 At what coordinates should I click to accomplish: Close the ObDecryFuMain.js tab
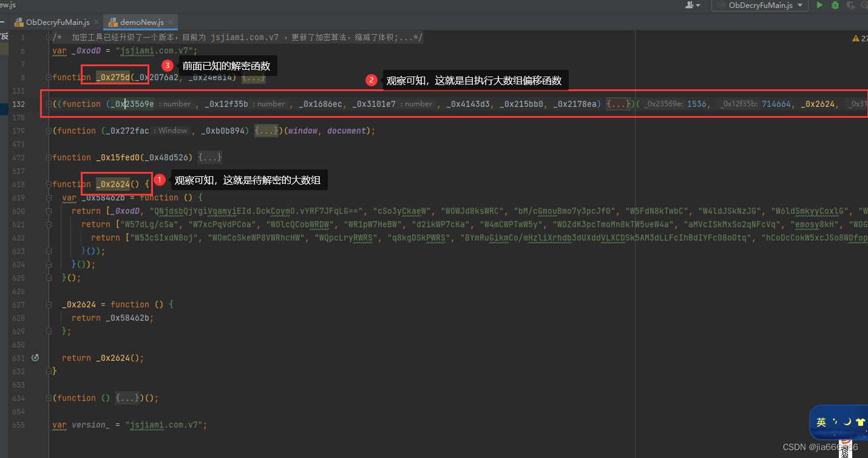97,22
